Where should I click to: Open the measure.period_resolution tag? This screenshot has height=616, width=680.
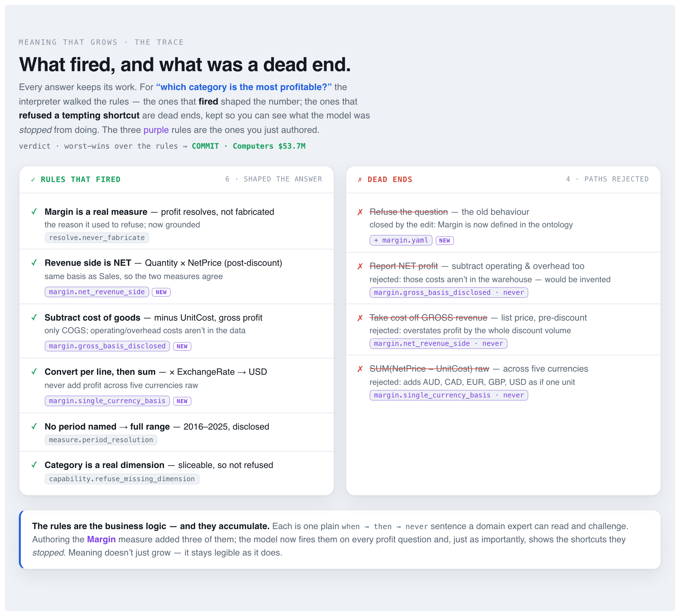click(101, 440)
